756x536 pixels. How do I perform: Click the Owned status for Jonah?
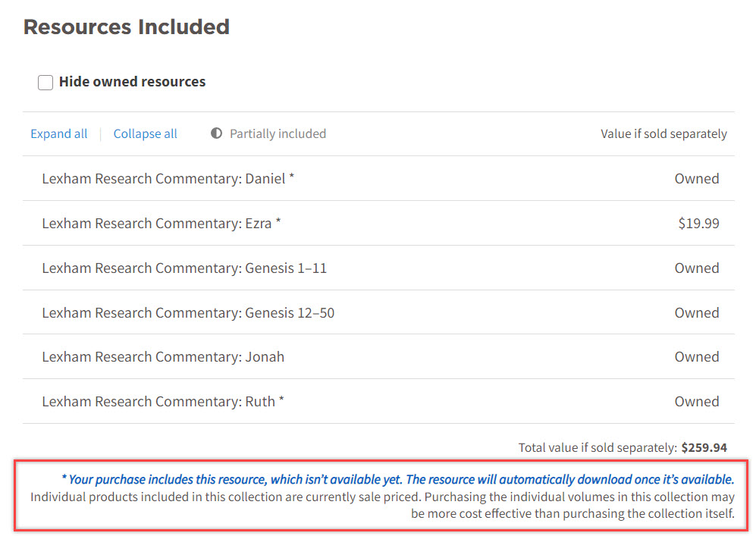point(697,357)
